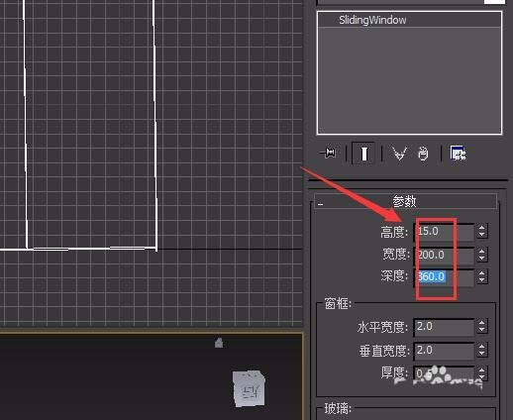Click Make Unique icon

pos(399,154)
